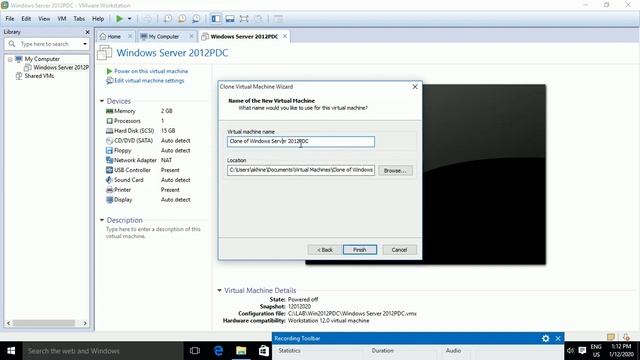Screen dimensions: 640x360
Task: Close the Windows Server 2012PDC tab
Action: pos(284,36)
